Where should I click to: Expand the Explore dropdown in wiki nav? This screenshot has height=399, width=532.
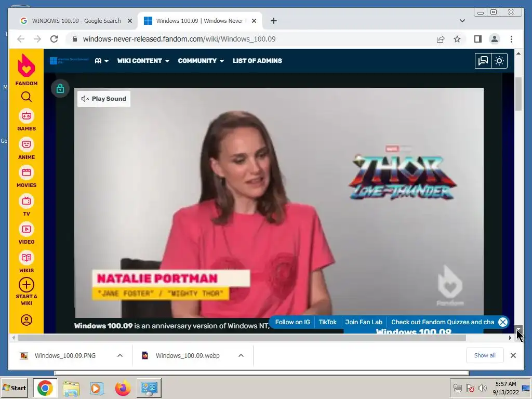click(101, 61)
